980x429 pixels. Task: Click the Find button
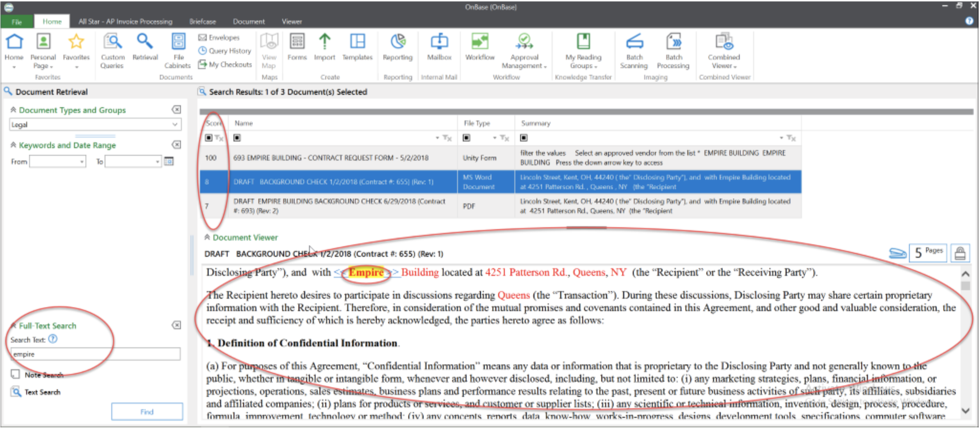coord(147,411)
